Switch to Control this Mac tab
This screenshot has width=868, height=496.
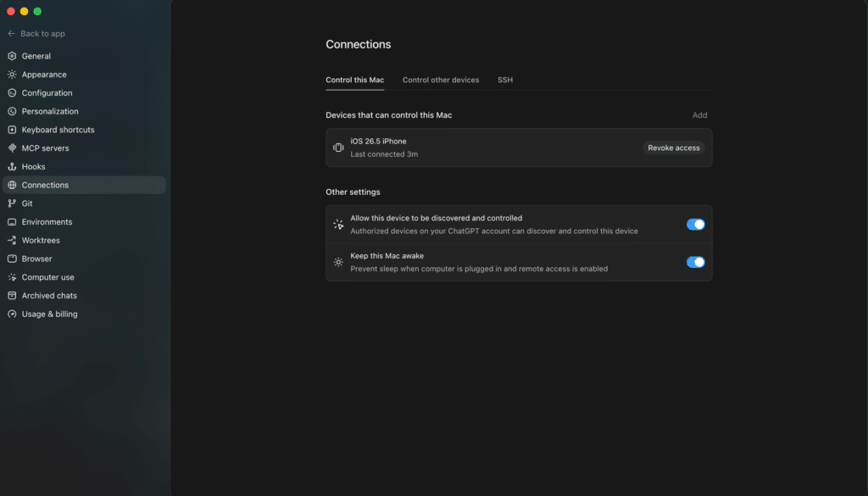(355, 80)
